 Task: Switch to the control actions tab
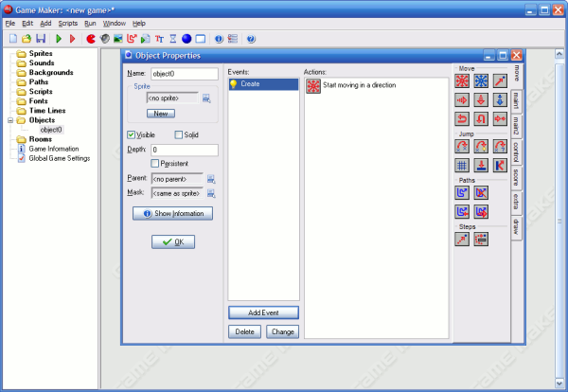516,152
